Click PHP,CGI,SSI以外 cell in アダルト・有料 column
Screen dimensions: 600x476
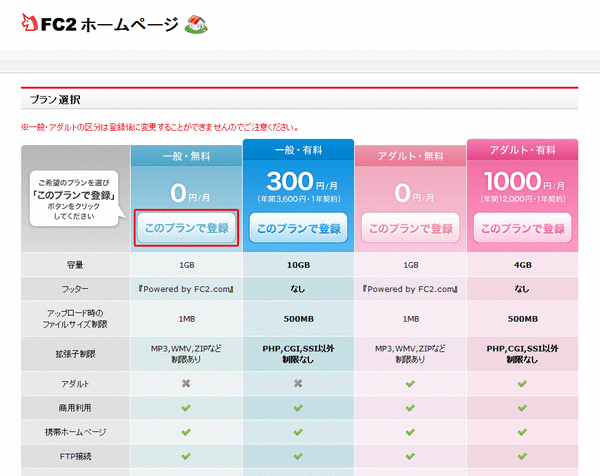522,354
